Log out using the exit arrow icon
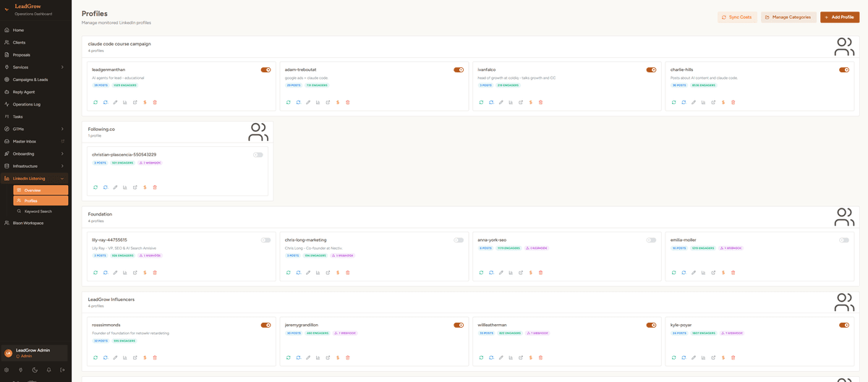The width and height of the screenshot is (868, 382). 63,370
